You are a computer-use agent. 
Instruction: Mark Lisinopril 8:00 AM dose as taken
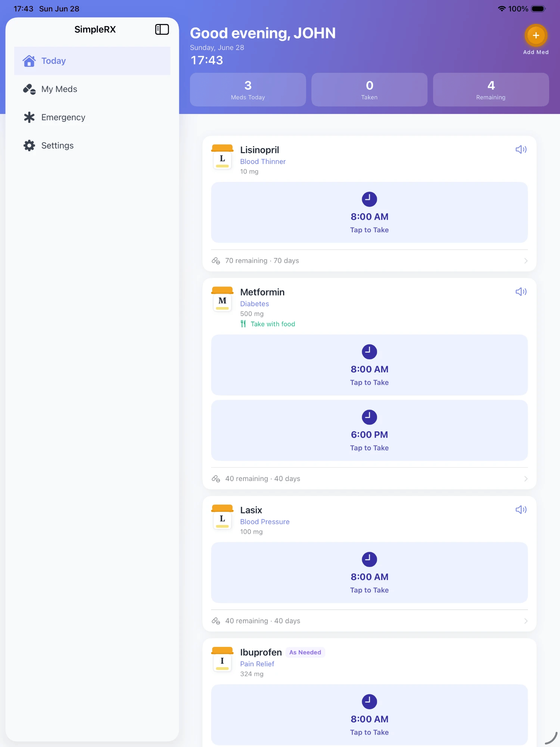369,213
